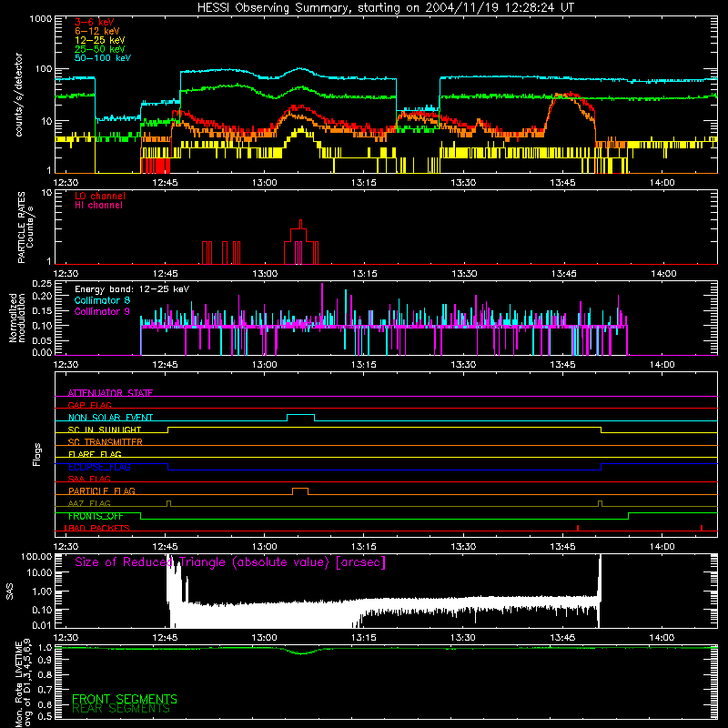
Task: Click the SAS axis label
Action: coord(10,591)
